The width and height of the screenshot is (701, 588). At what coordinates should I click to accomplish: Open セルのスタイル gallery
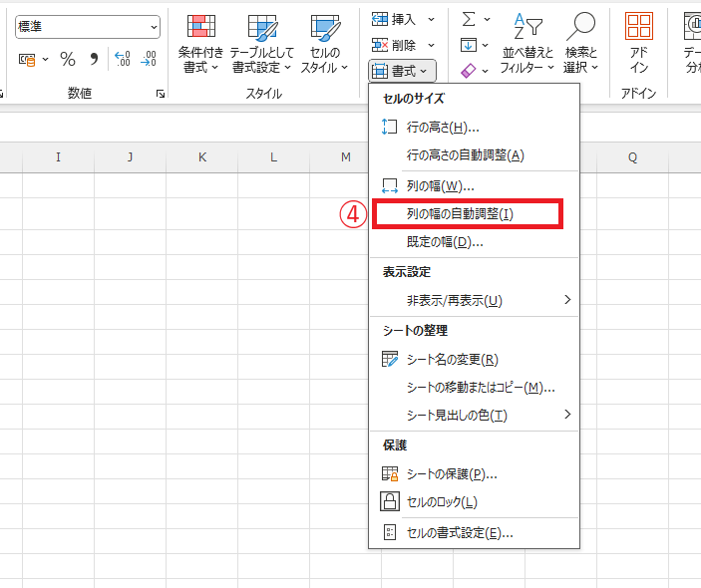coord(325,44)
